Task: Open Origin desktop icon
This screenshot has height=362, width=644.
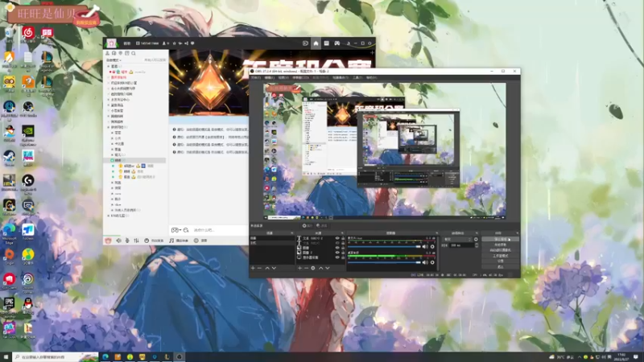Action: coord(9,256)
